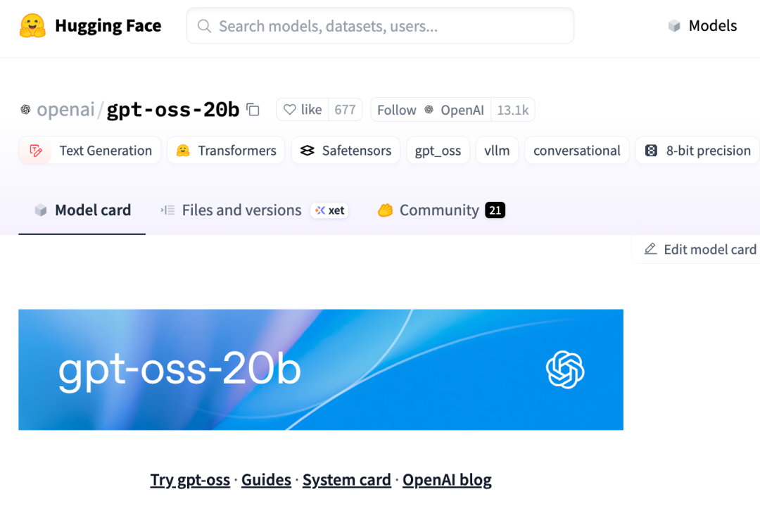Copy model name with the copy icon
This screenshot has width=760, height=532.
(253, 110)
